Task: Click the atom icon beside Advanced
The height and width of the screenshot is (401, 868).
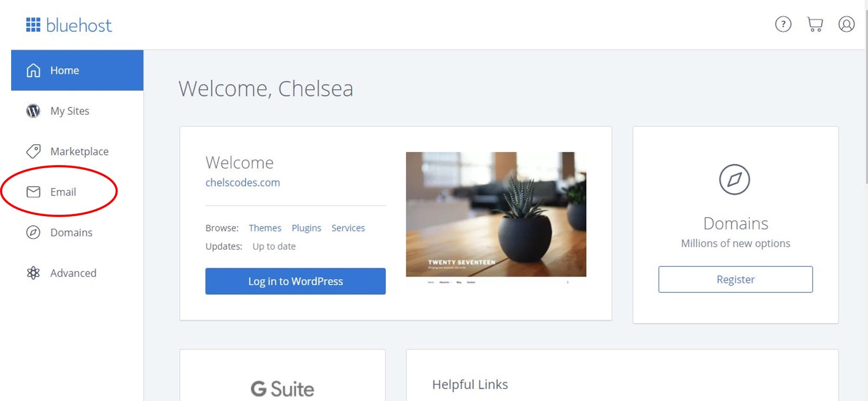Action: tap(33, 273)
